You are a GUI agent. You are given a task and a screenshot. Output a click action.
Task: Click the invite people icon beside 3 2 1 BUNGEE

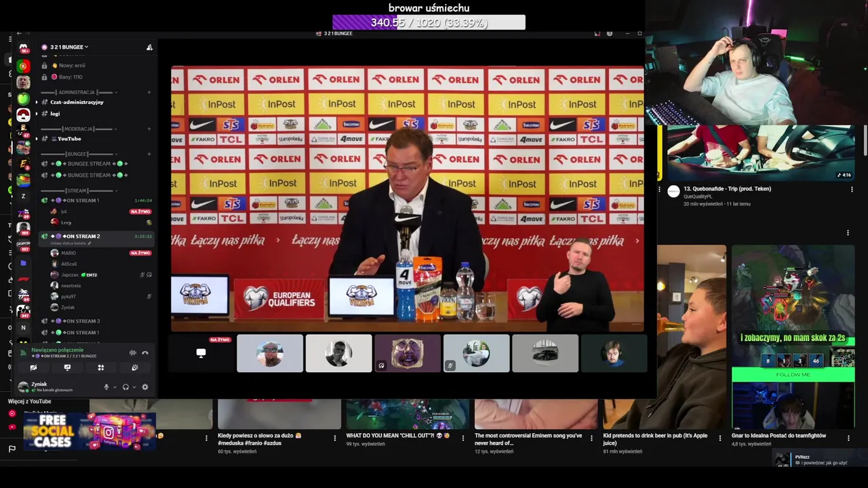click(149, 47)
